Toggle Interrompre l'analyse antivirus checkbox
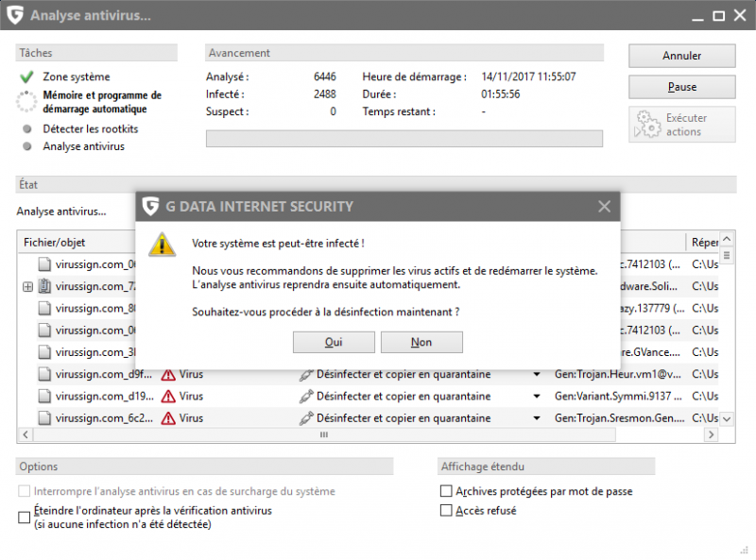 click(25, 491)
